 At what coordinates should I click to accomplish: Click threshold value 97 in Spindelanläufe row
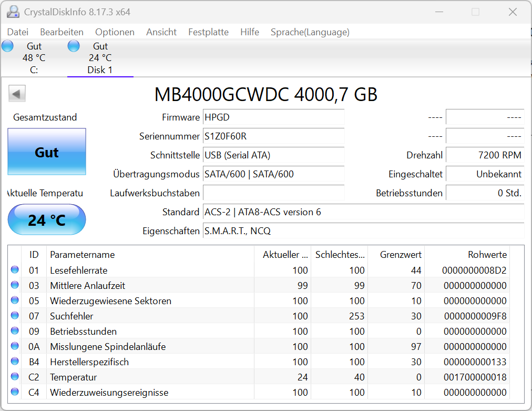pos(416,347)
